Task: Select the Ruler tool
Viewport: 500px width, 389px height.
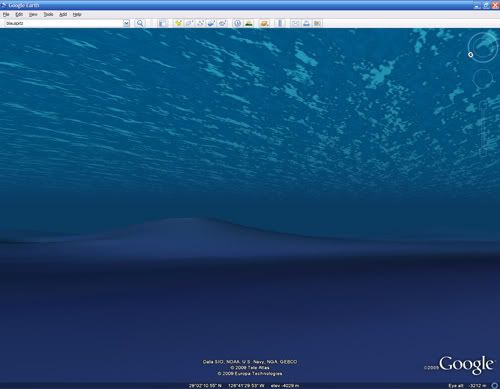Action: [x=280, y=23]
